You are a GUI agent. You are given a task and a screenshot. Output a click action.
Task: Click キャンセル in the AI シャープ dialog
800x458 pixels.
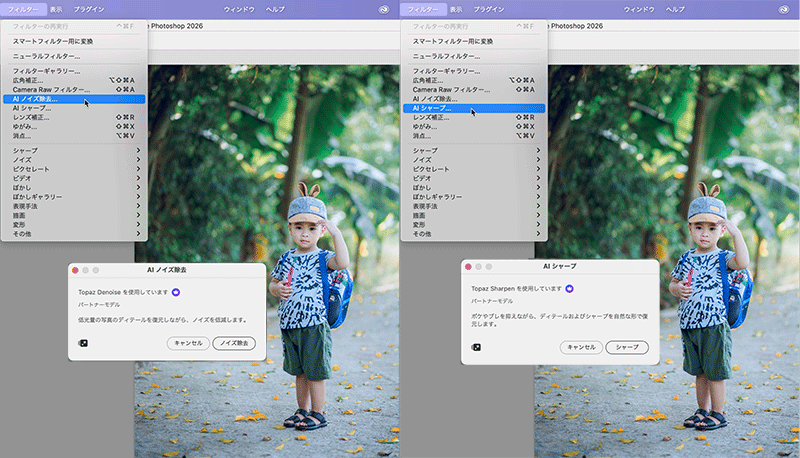[x=582, y=347]
